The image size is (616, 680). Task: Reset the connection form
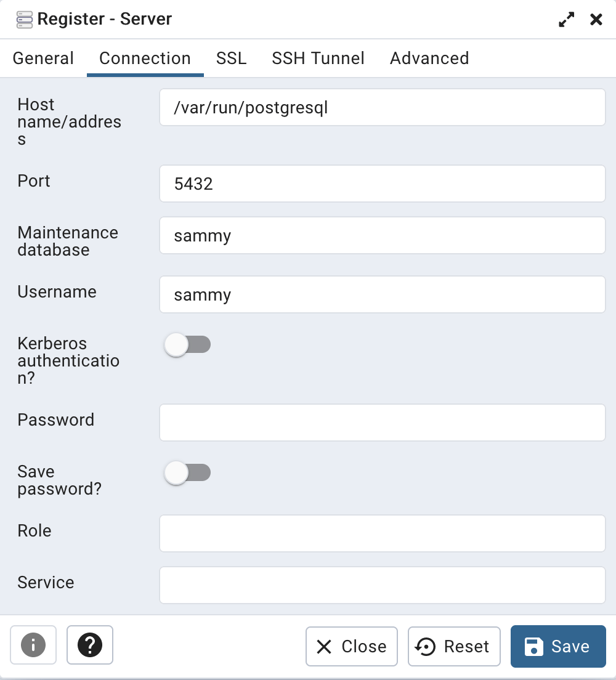pos(454,646)
